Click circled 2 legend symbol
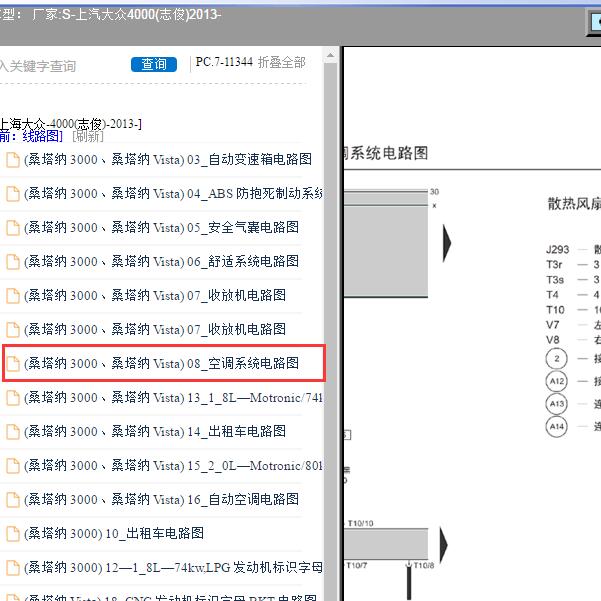 557,358
